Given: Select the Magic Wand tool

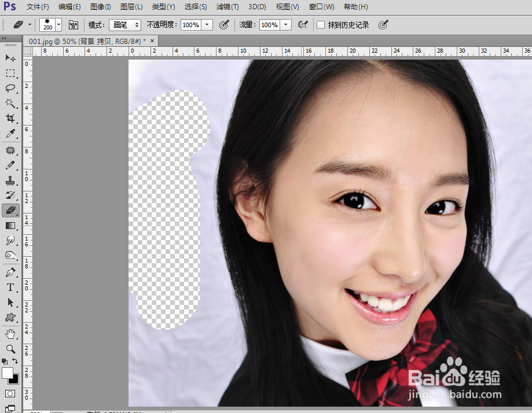Looking at the screenshot, I should pyautogui.click(x=10, y=103).
